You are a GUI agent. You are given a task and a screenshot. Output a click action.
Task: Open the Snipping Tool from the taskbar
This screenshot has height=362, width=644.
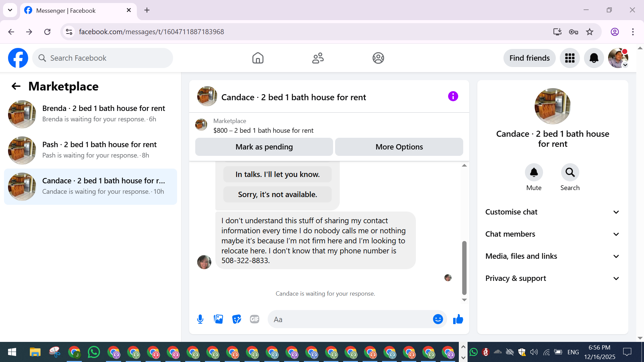click(x=54, y=352)
